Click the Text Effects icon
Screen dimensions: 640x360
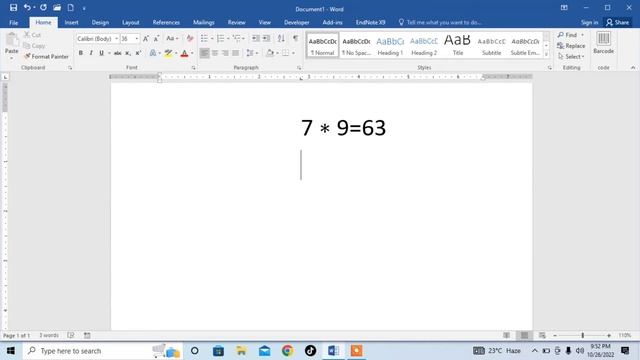point(153,53)
